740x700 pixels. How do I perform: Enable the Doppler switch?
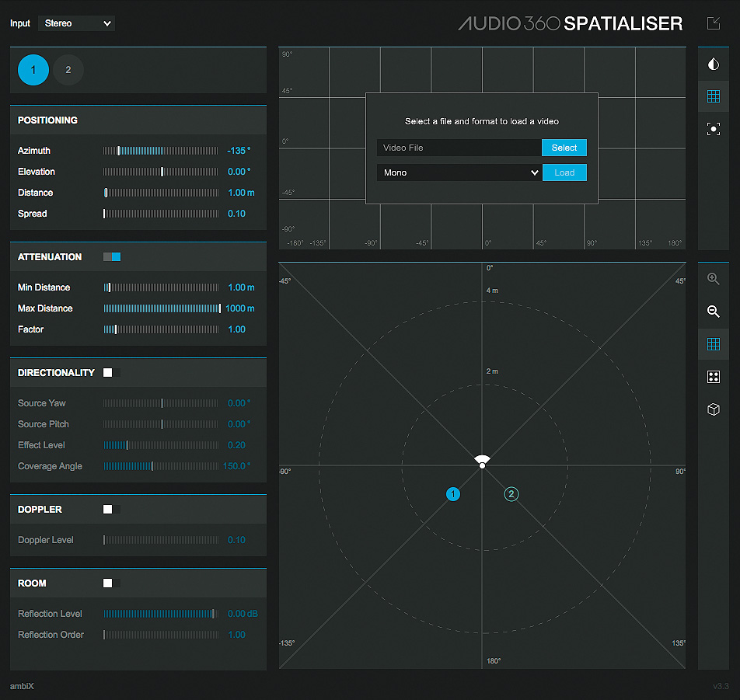click(x=112, y=509)
